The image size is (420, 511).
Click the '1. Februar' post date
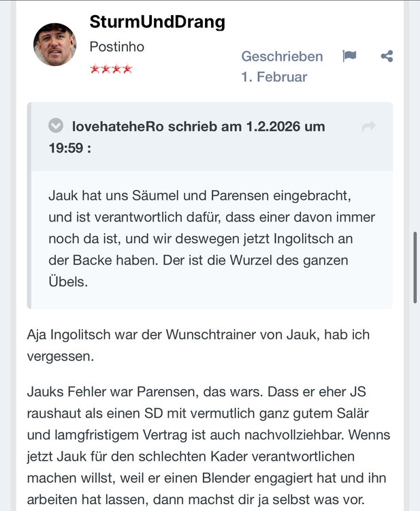(x=274, y=77)
